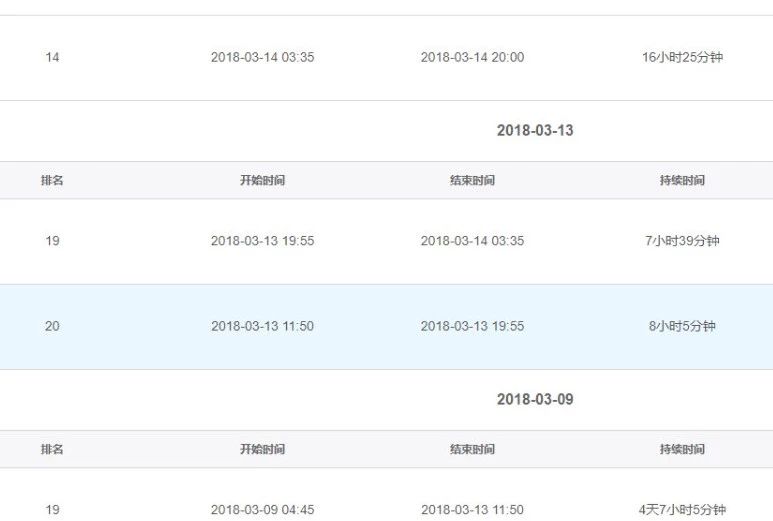The image size is (773, 521).
Task: Click 持续时间 header in 2018-03-09 table
Action: pyautogui.click(x=682, y=450)
